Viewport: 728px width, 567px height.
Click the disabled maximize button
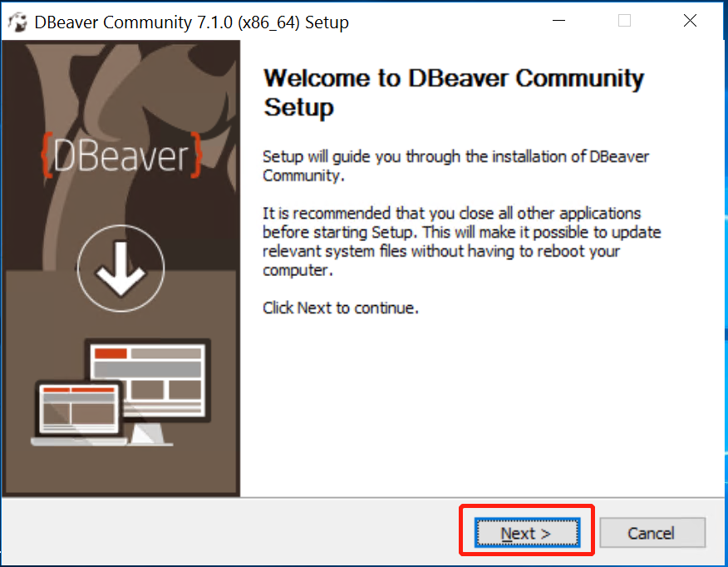624,21
